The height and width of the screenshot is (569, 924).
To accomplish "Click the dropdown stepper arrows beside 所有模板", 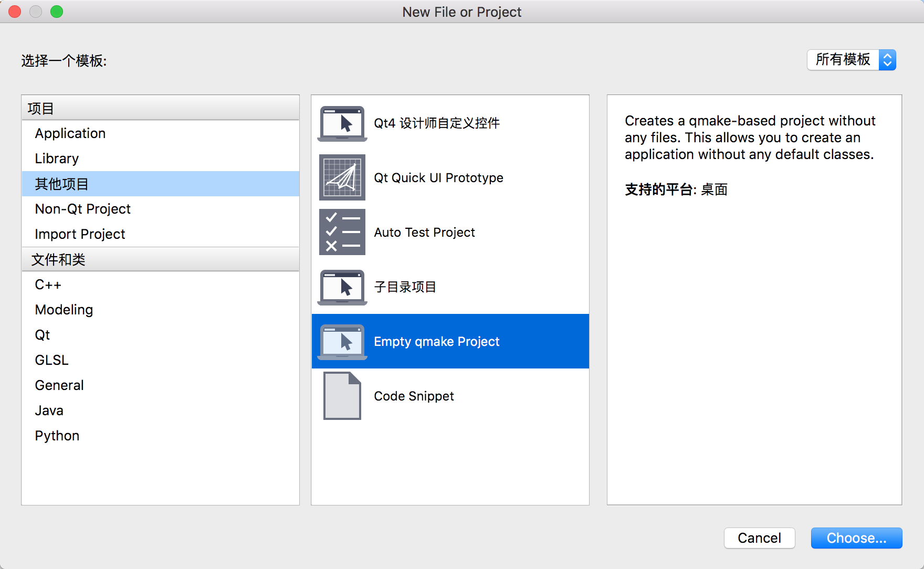I will [x=887, y=60].
